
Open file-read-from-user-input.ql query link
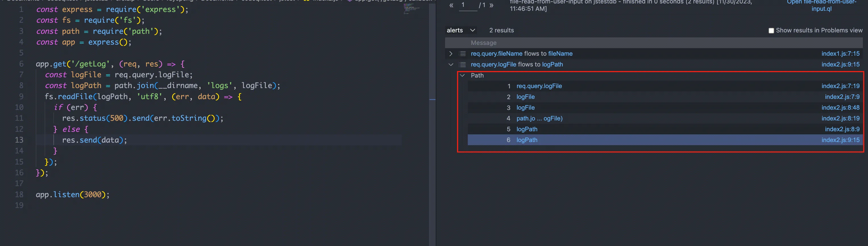821,6
